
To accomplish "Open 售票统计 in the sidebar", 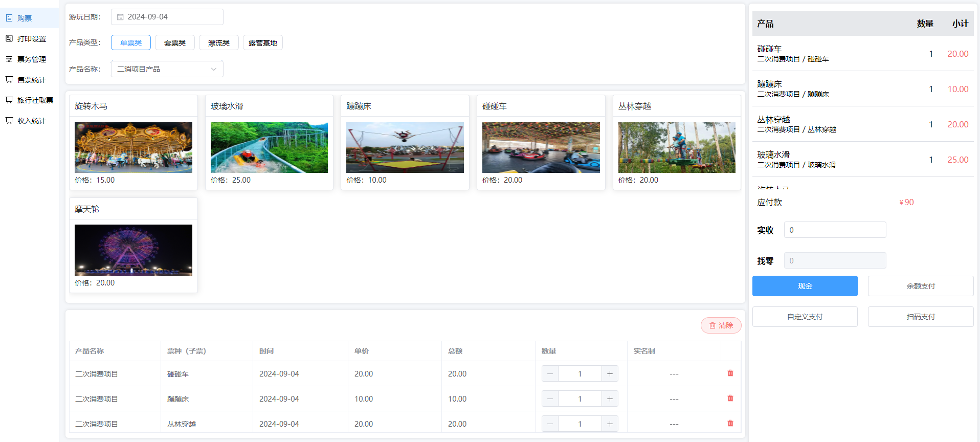I will (x=29, y=79).
